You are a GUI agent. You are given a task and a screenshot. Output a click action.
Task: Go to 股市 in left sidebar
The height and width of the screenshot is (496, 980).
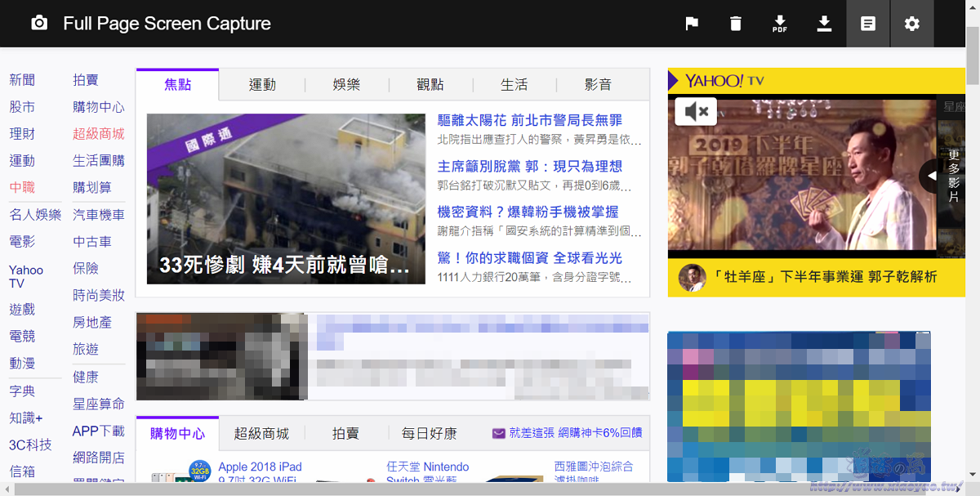point(22,107)
